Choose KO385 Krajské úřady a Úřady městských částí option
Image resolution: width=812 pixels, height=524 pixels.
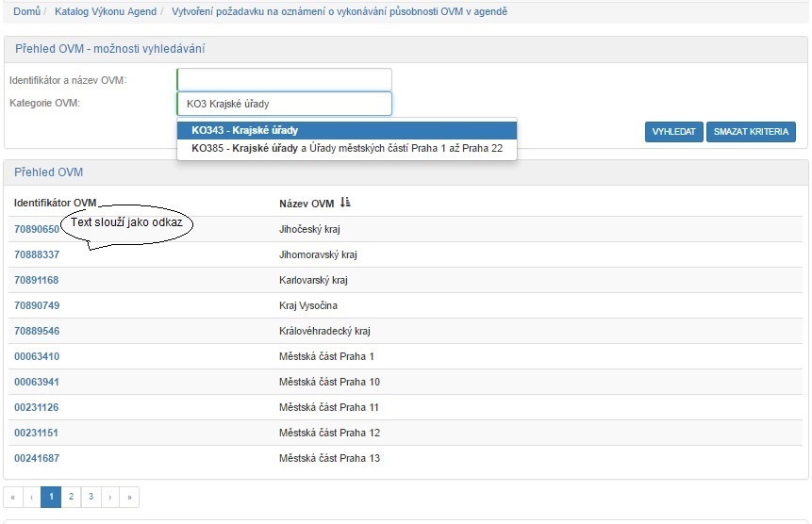(347, 148)
